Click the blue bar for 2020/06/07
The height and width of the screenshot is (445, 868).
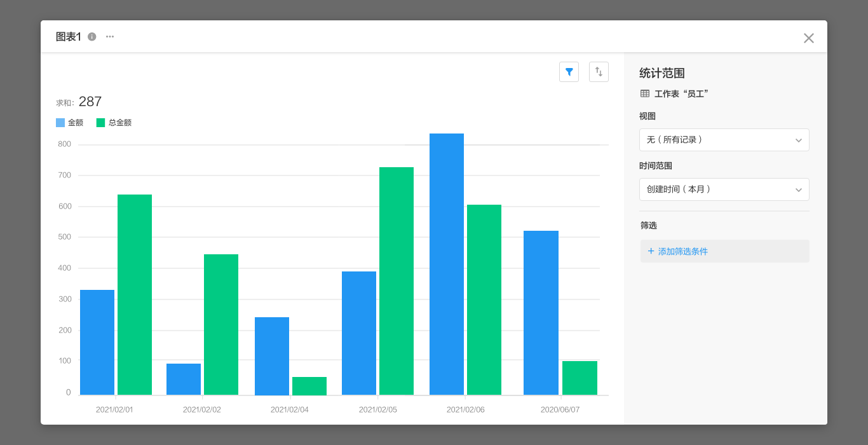[x=541, y=313]
